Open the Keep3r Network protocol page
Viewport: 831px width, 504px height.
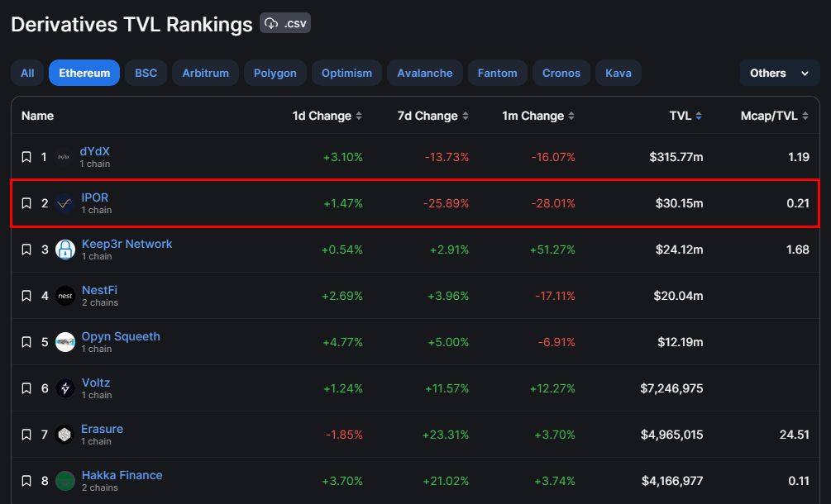click(x=127, y=244)
